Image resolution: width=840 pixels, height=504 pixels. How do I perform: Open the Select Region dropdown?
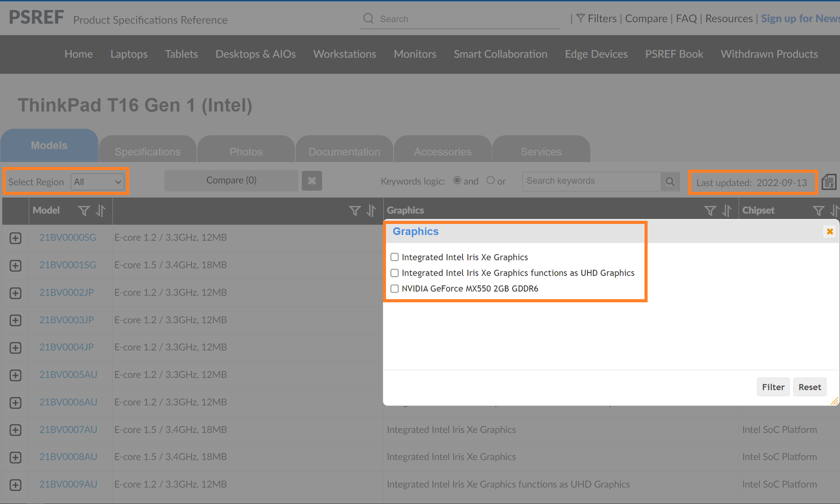click(98, 182)
